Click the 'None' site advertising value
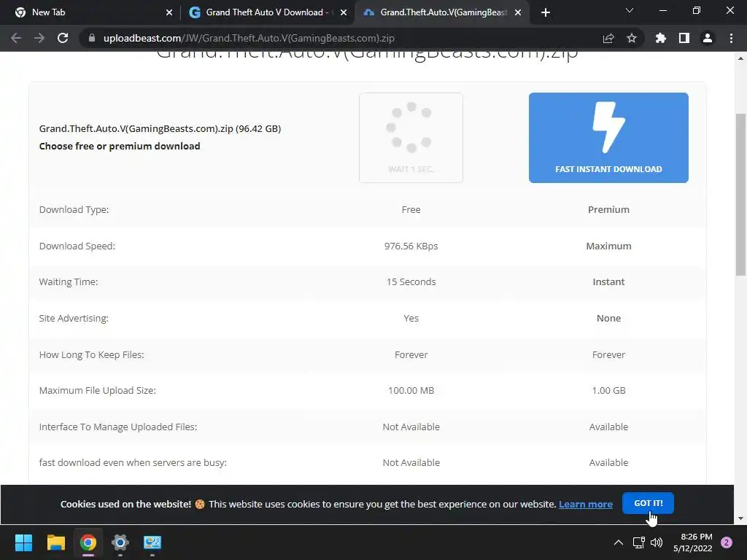This screenshot has width=747, height=560. coord(608,318)
